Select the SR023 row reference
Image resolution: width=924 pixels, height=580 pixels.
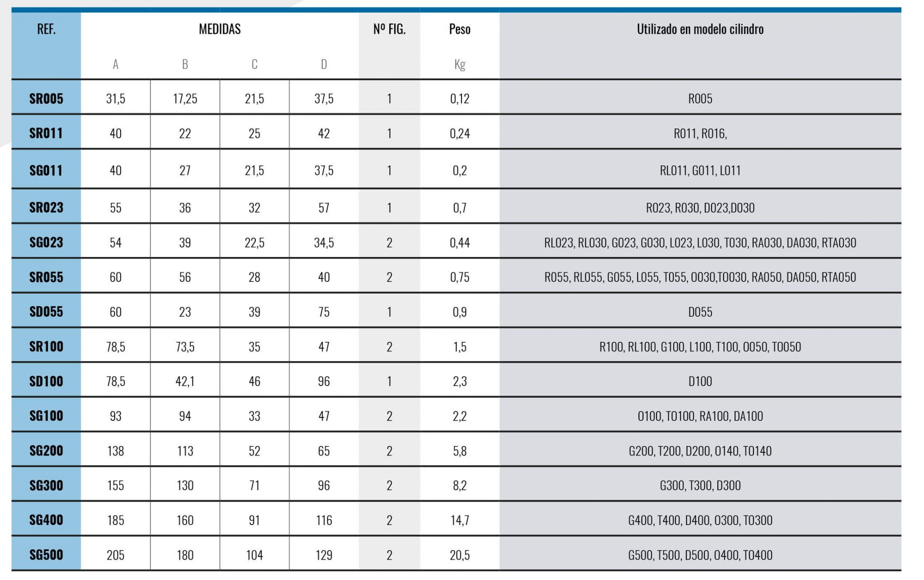click(46, 207)
